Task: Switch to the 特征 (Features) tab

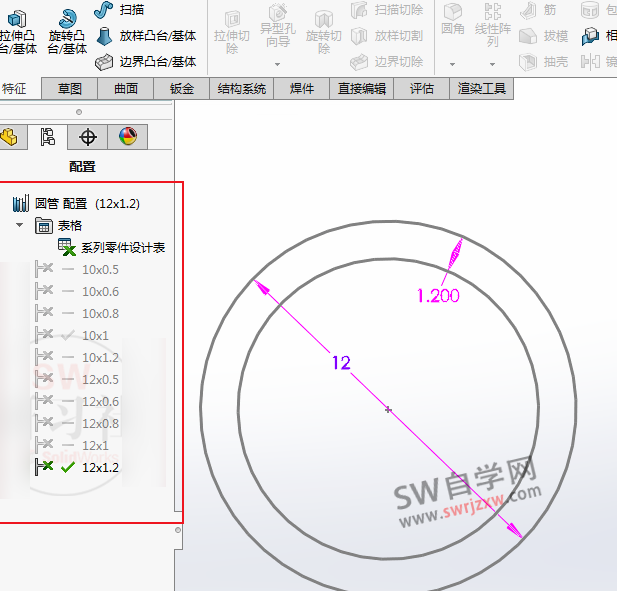Action: (x=18, y=89)
